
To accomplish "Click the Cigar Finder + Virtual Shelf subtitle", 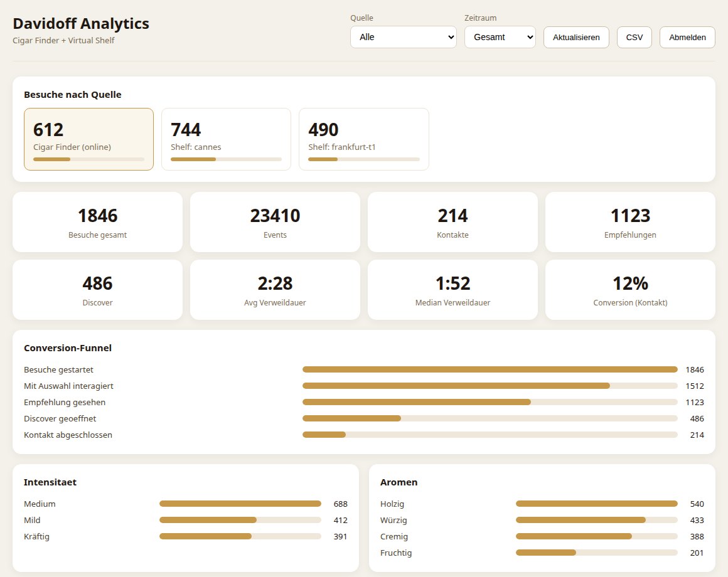I will click(x=63, y=40).
